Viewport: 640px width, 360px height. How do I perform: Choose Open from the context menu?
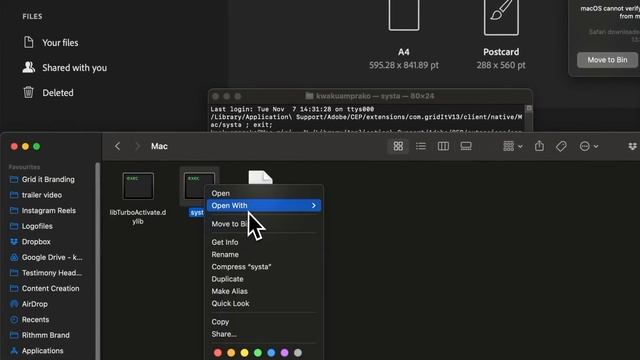coord(220,193)
